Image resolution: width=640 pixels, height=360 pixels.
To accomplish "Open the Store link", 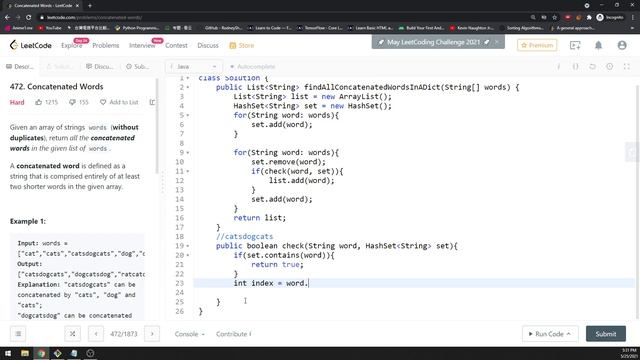I will (242, 45).
